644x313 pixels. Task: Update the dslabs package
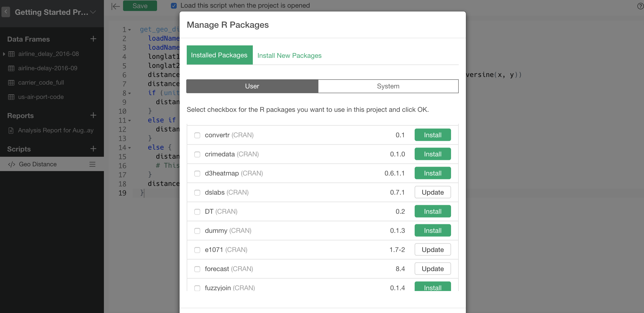433,192
